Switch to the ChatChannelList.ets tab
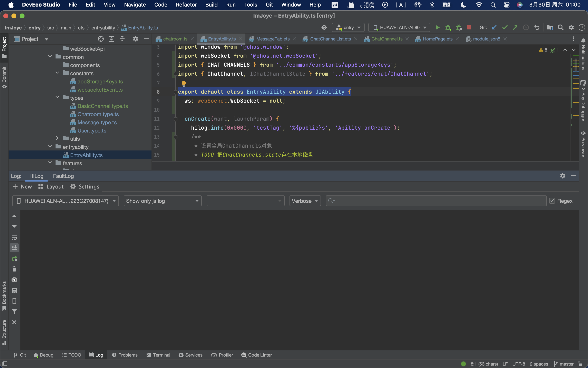The image size is (588, 368). click(330, 39)
